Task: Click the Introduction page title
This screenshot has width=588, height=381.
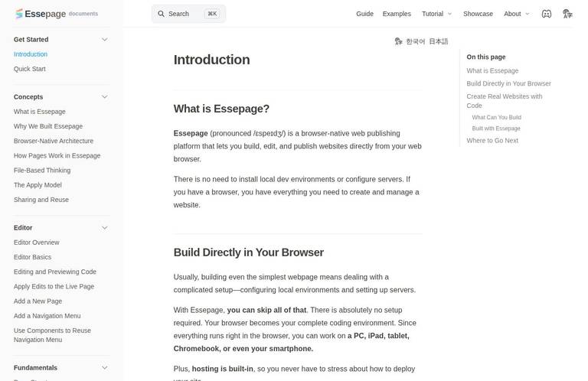Action: [x=211, y=60]
